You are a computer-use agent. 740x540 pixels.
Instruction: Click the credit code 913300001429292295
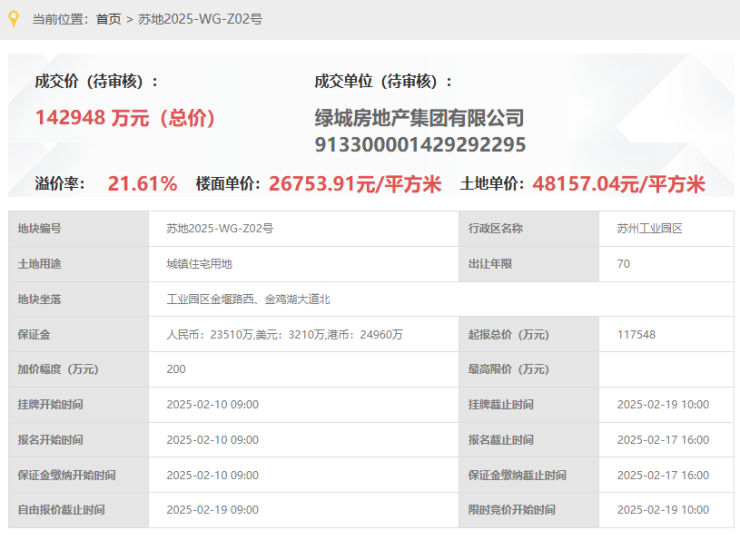point(420,146)
